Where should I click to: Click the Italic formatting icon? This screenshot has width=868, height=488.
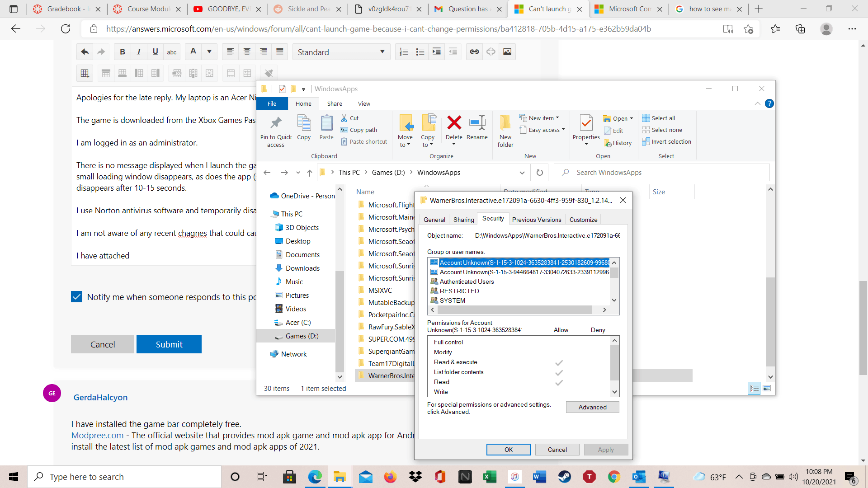[139, 52]
